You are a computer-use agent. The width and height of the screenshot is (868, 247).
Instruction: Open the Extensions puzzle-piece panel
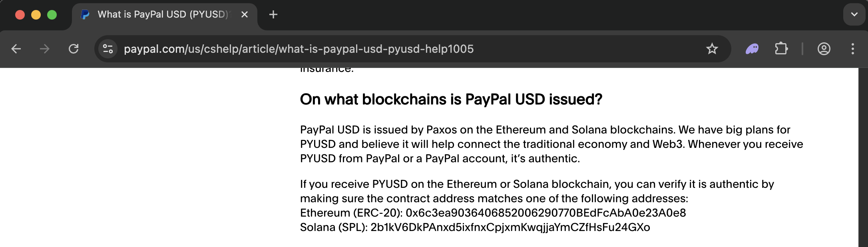(781, 49)
